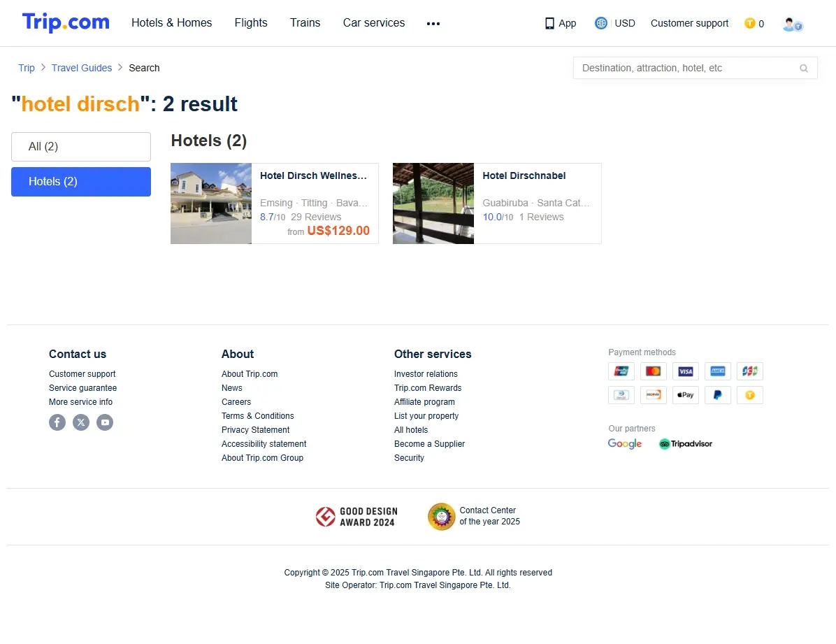
Task: Open the Google partner logo
Action: (x=625, y=444)
